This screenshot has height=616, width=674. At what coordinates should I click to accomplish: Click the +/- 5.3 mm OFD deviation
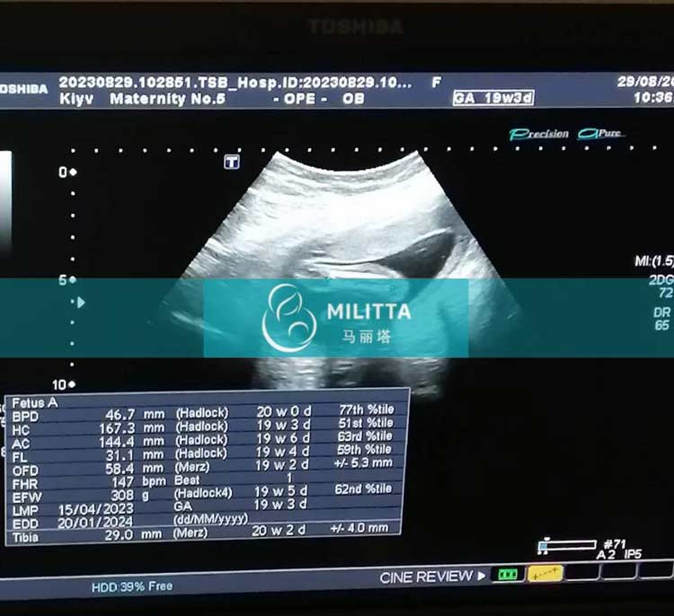point(363,462)
